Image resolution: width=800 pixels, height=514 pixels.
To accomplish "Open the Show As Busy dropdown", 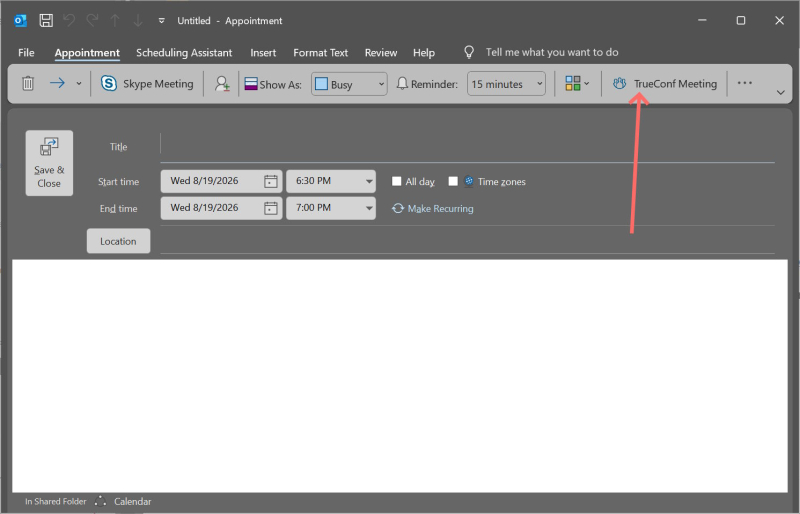I will pyautogui.click(x=349, y=84).
